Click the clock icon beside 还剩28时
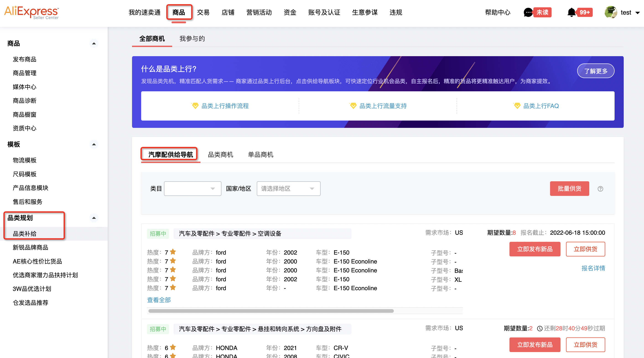 click(540, 328)
